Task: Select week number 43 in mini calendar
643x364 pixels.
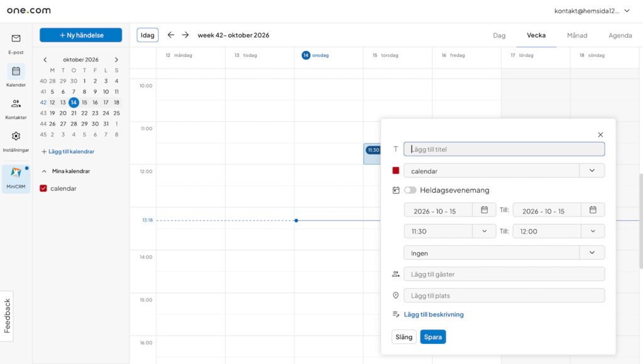Action: 43,113
